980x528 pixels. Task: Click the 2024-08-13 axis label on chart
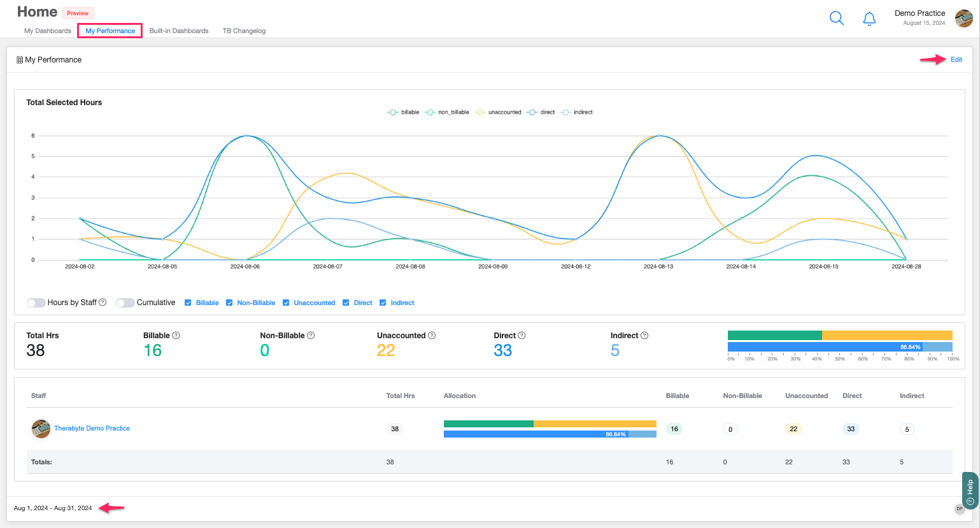click(658, 266)
